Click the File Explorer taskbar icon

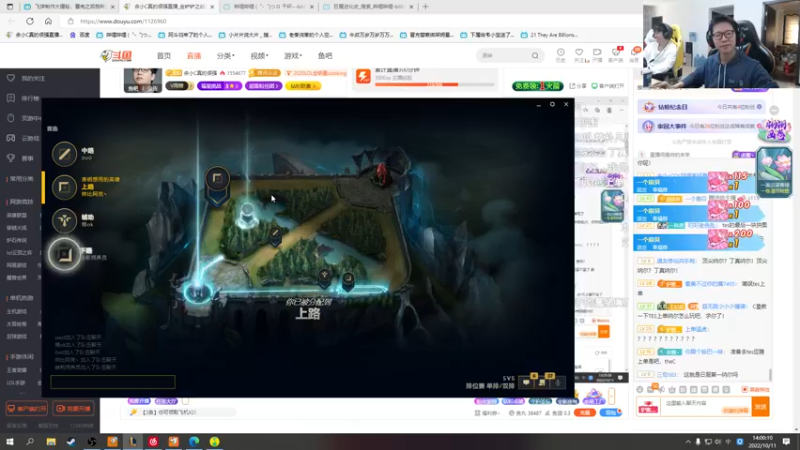tap(51, 441)
